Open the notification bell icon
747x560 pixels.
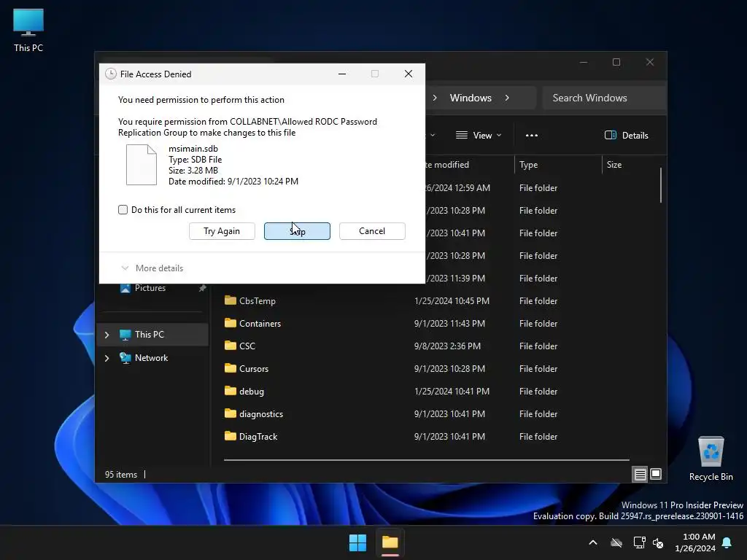[727, 542]
